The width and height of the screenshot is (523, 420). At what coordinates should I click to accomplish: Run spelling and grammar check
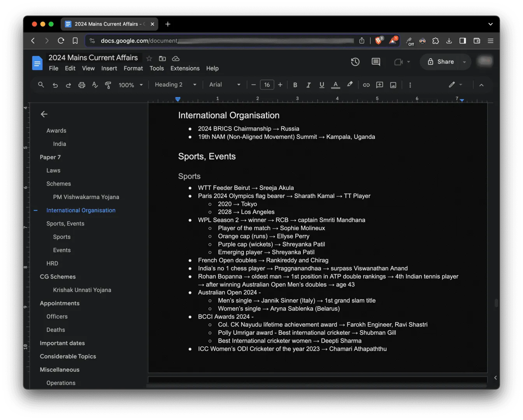(x=95, y=85)
